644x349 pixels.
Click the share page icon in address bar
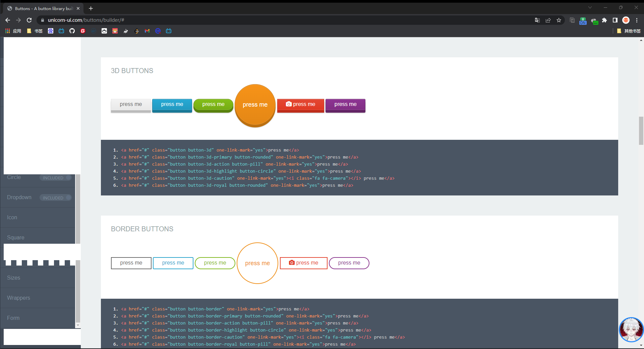point(548,20)
